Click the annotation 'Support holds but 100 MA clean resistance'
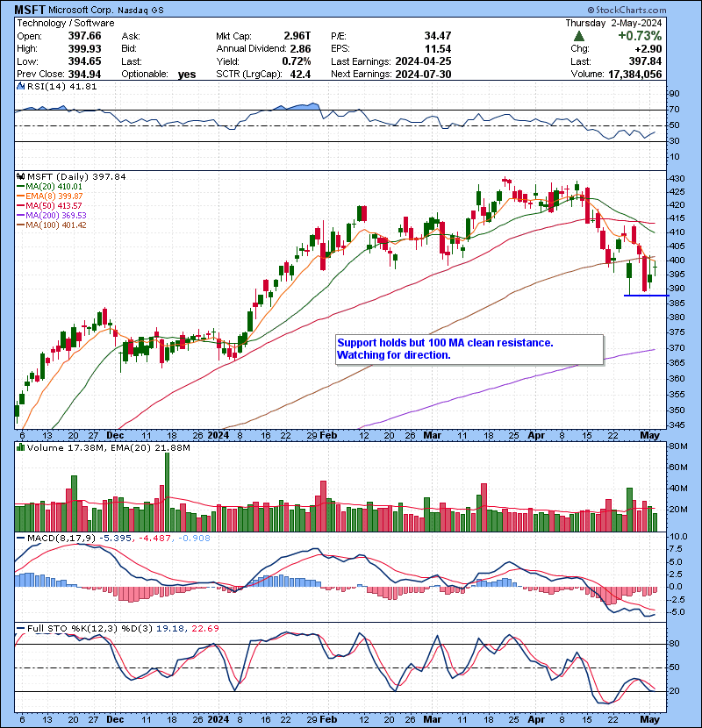 445,343
